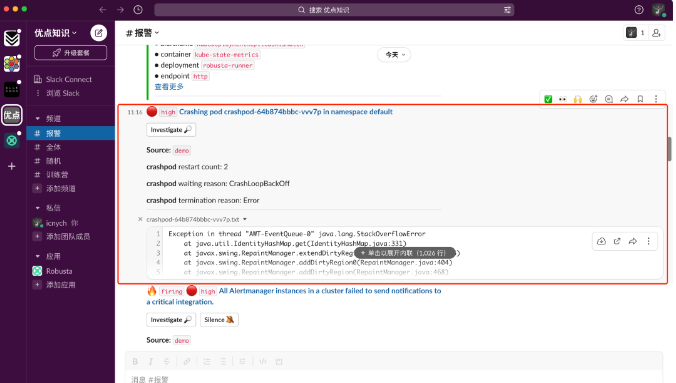
Task: Download the crashpod log file
Action: coord(601,241)
